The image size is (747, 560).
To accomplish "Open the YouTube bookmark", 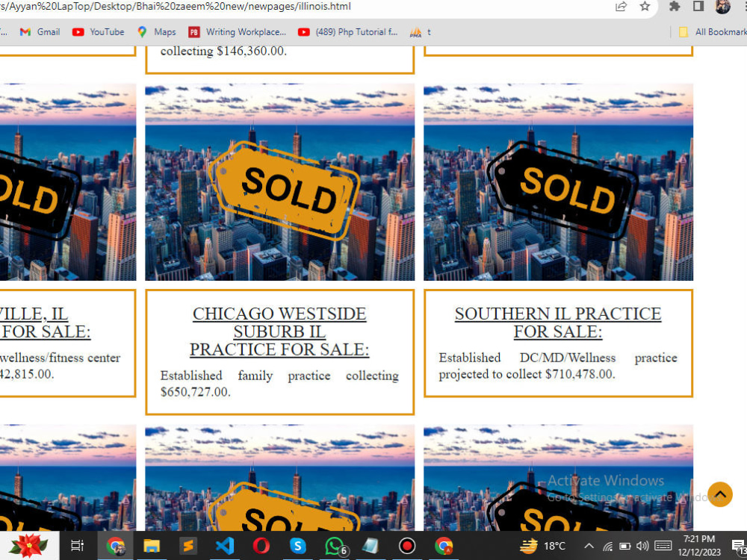I will 98,32.
